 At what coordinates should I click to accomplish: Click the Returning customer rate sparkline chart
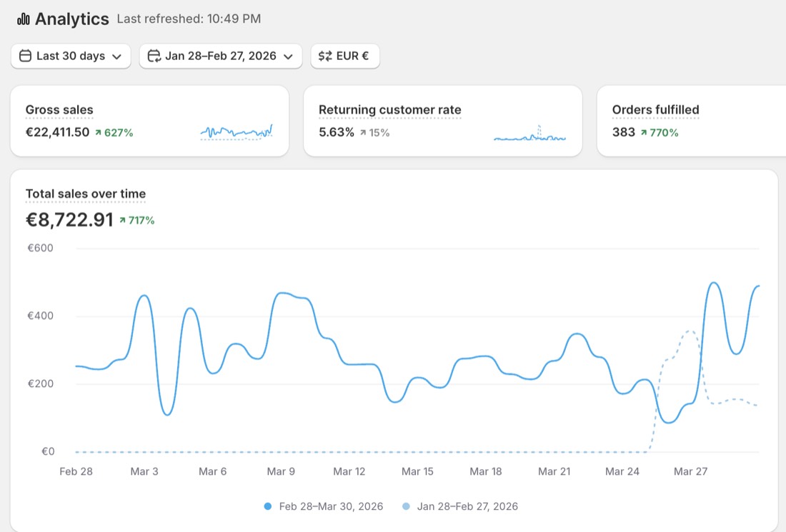tap(530, 133)
